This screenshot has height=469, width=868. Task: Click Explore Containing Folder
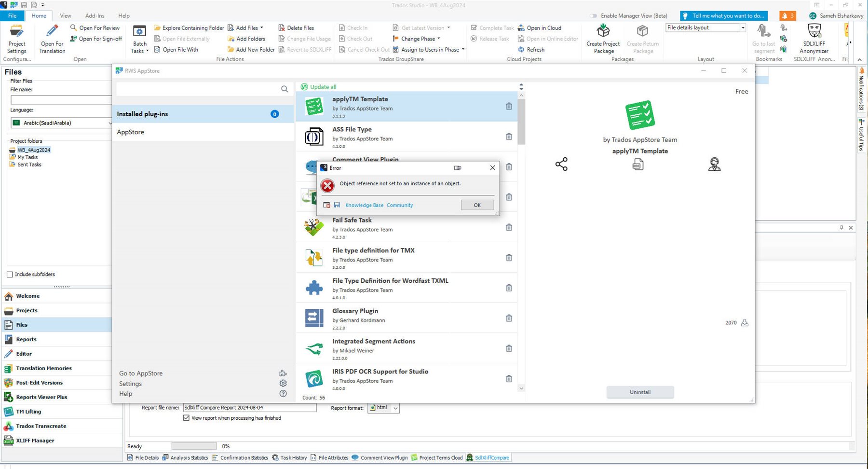(189, 28)
